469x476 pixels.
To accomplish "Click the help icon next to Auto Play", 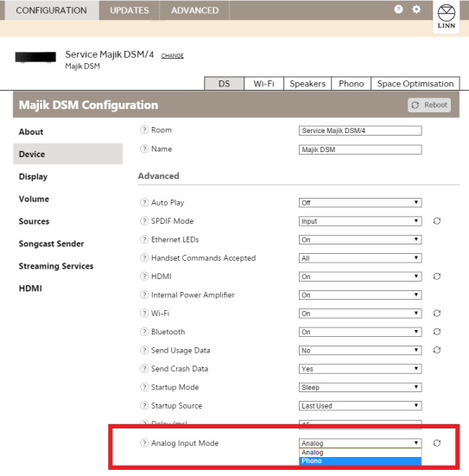I will 144,202.
